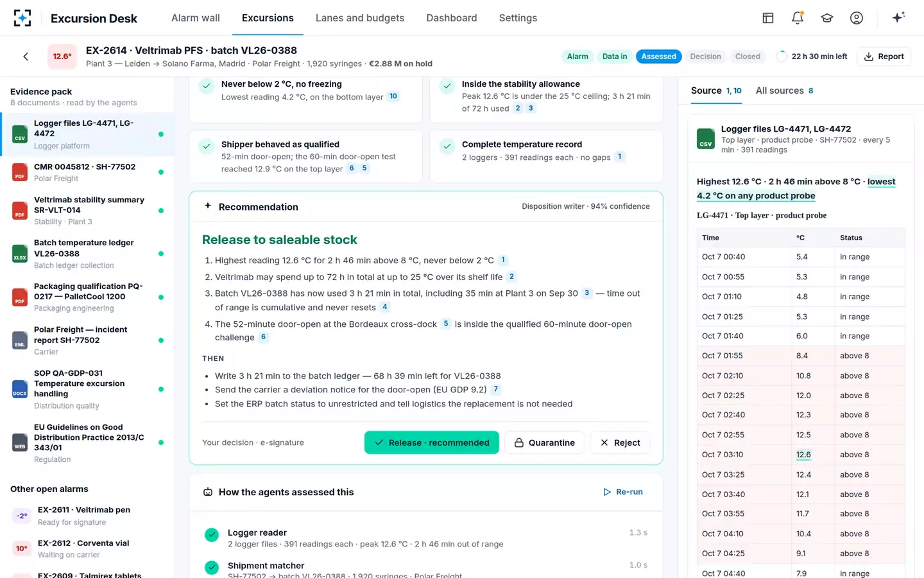The width and height of the screenshot is (924, 578).
Task: Open EX-2611 · Veltrimab pen alarm
Action: [87, 516]
